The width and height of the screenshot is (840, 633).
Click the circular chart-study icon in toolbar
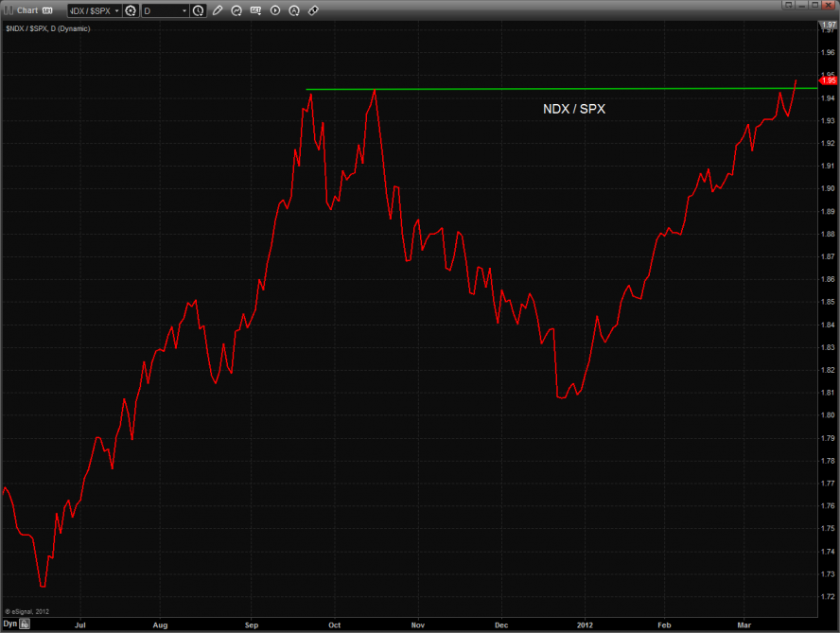pos(236,10)
